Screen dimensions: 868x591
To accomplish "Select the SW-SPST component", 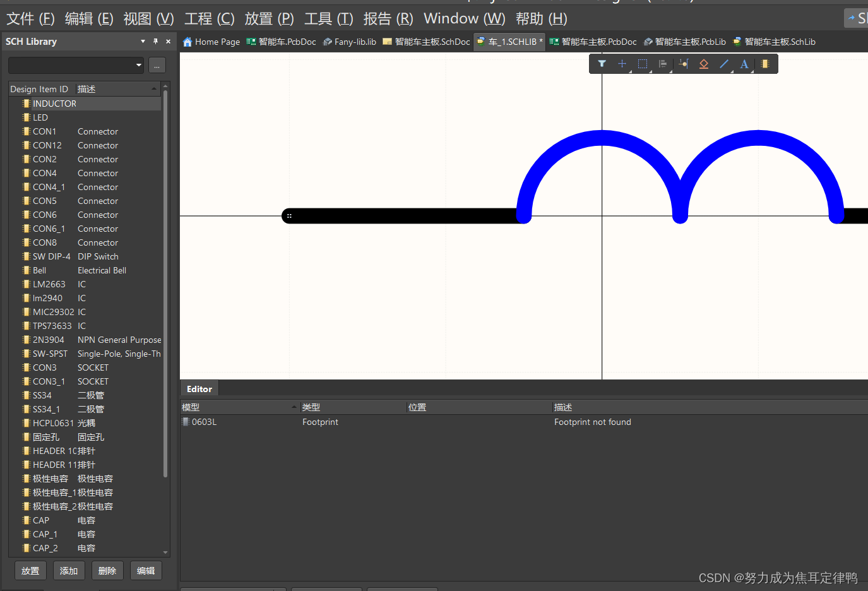I will [x=85, y=354].
